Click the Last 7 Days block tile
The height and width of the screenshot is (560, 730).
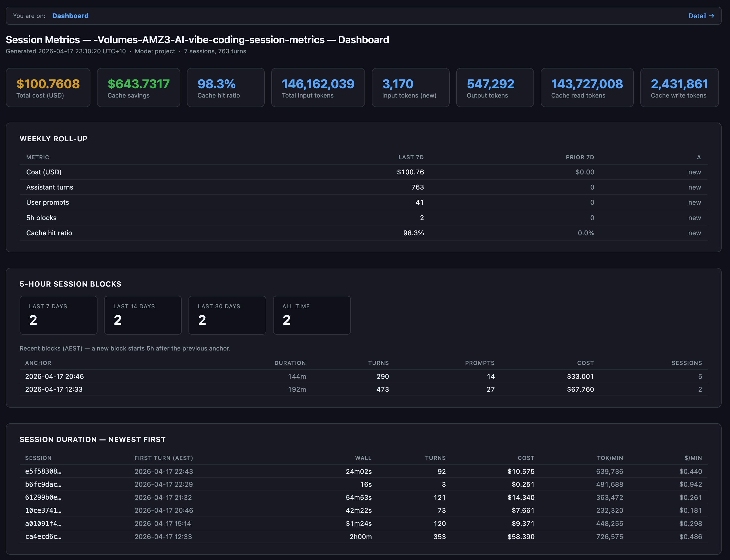coord(58,315)
